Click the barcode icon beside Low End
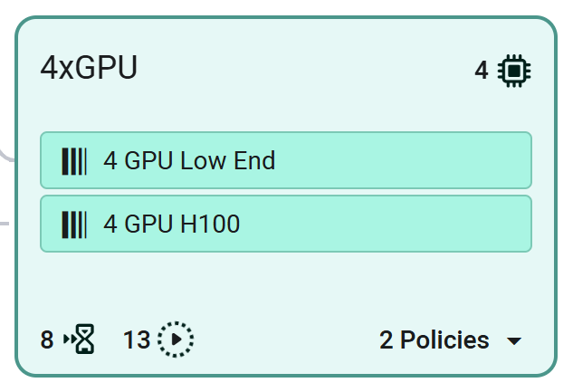 click(x=74, y=161)
